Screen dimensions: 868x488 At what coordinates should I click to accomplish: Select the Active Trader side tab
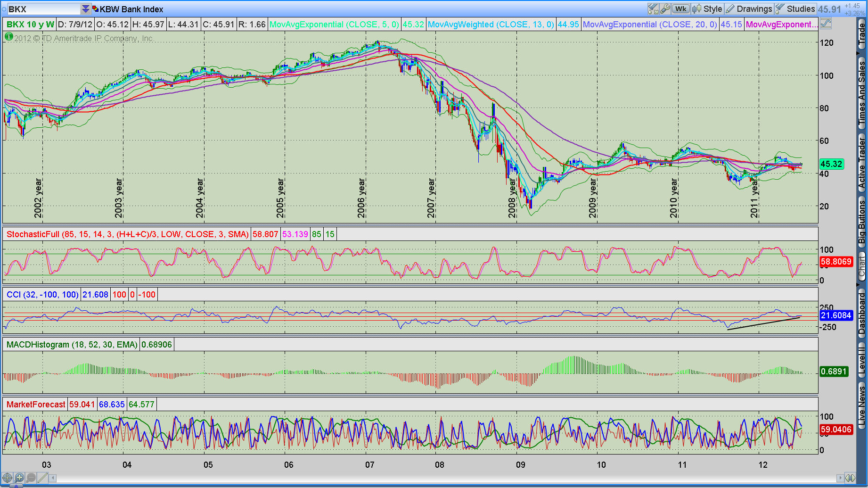tap(862, 163)
